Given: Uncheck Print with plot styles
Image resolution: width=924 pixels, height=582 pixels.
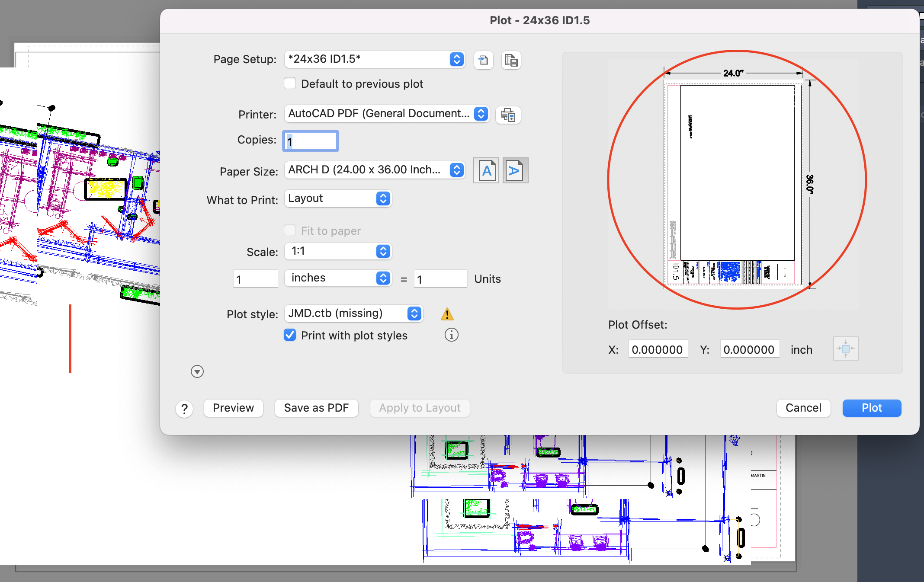Looking at the screenshot, I should [290, 335].
